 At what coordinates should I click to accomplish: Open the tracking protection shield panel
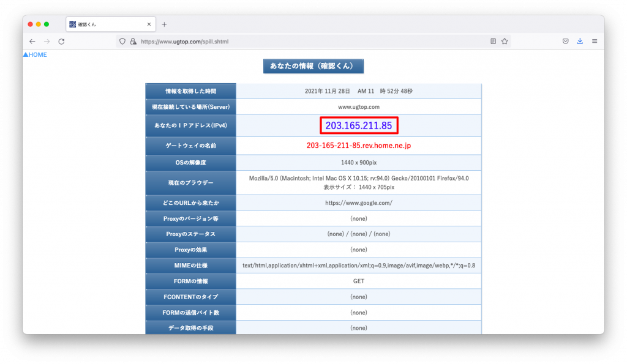(122, 41)
